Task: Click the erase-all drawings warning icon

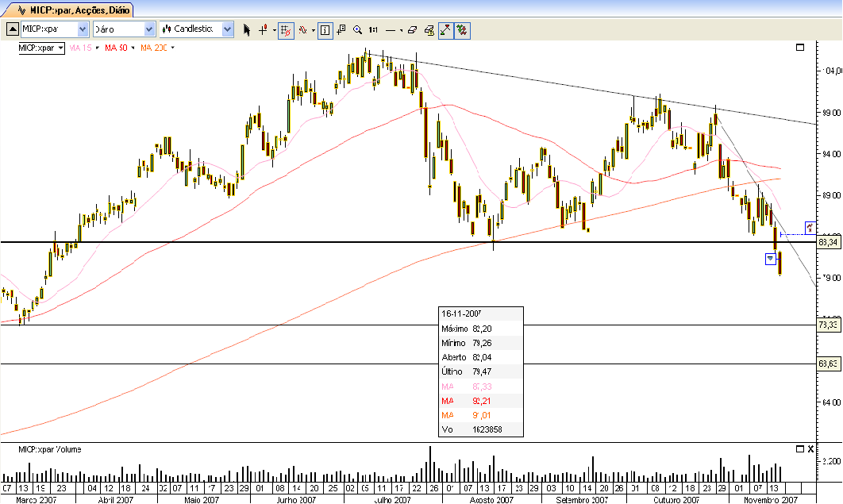Action: (x=429, y=30)
